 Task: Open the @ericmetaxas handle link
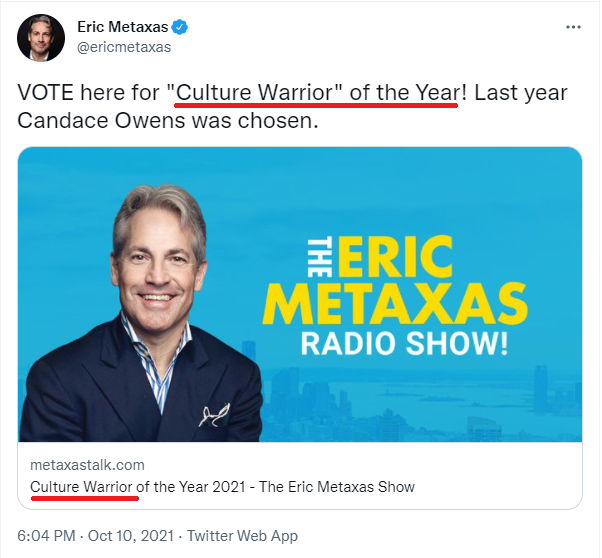pos(124,47)
